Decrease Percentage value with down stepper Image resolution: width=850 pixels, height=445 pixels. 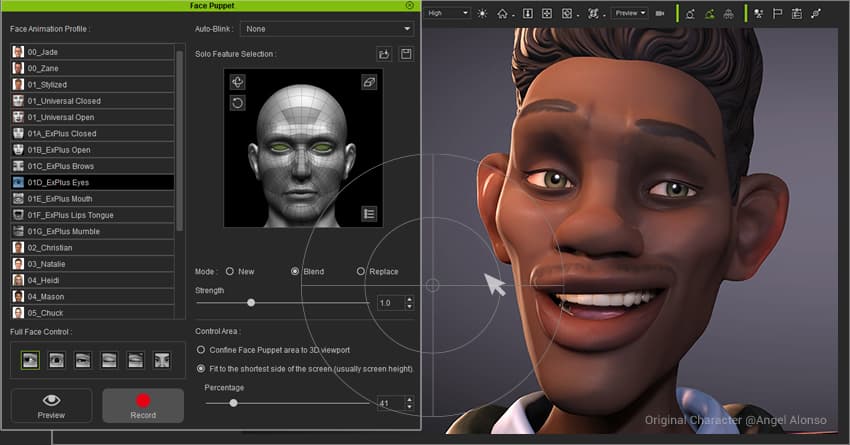pyautogui.click(x=410, y=407)
